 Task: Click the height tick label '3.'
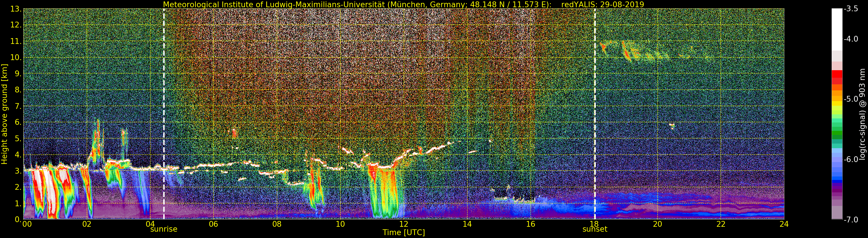pos(18,171)
